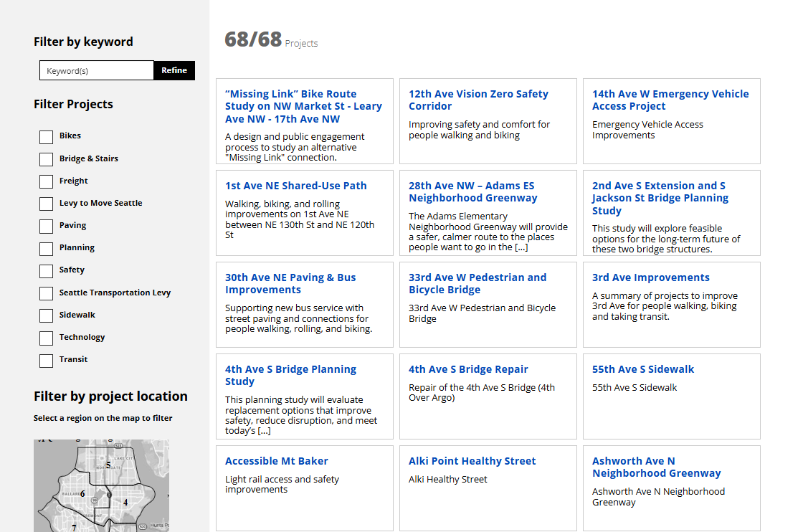Visit 55th Ave S Sidewalk project

point(643,369)
